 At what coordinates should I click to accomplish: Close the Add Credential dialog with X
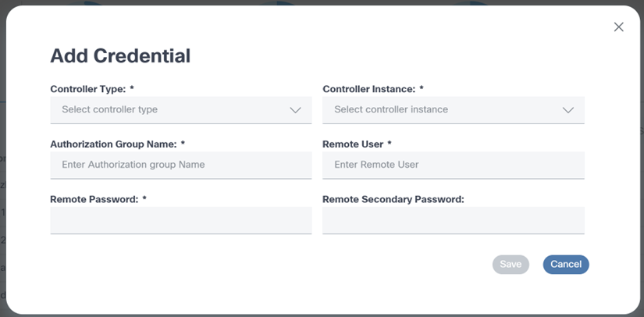619,27
